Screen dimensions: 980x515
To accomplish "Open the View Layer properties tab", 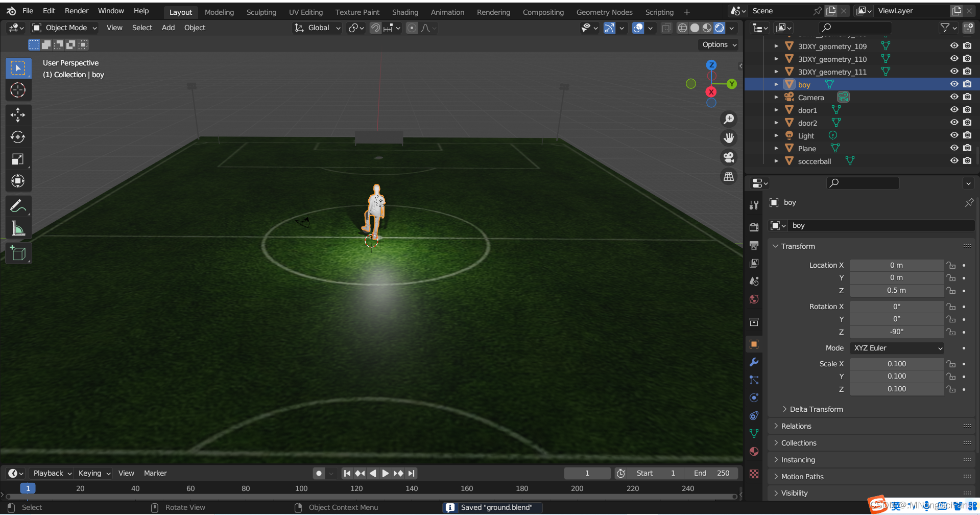I will point(754,263).
